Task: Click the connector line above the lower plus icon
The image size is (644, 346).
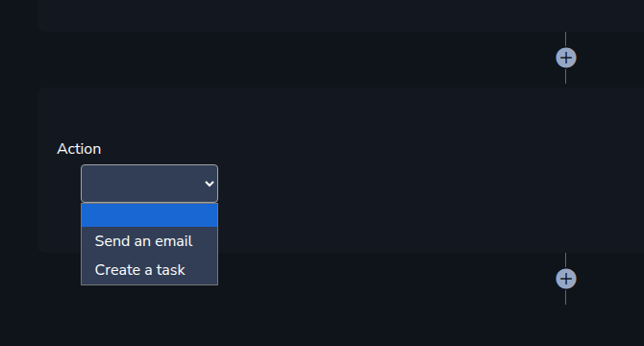Action: (565, 260)
